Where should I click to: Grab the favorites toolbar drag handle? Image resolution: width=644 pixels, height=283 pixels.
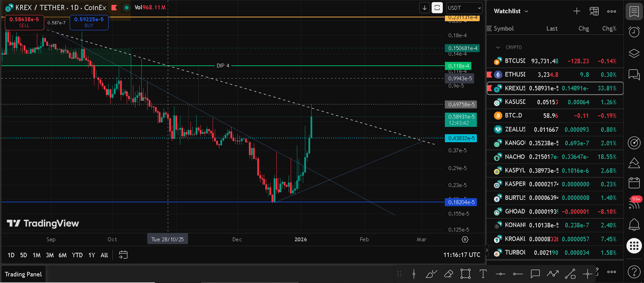click(399, 274)
